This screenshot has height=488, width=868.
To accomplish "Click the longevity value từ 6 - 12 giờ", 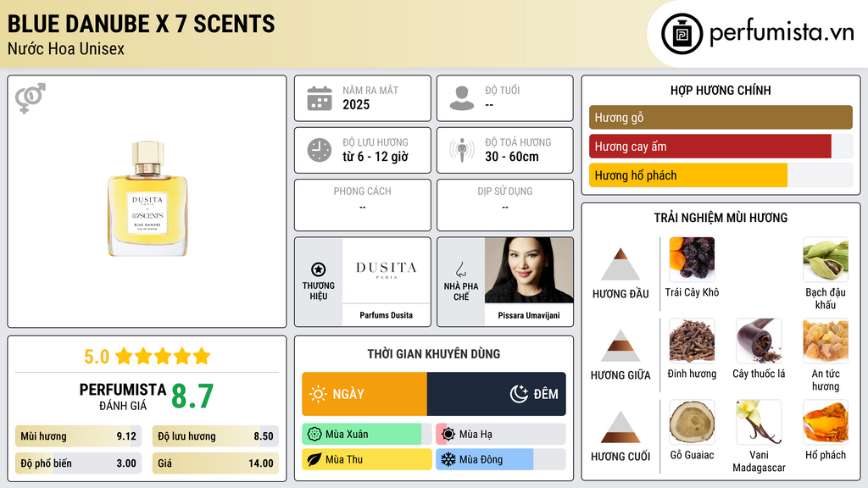I will (x=376, y=157).
